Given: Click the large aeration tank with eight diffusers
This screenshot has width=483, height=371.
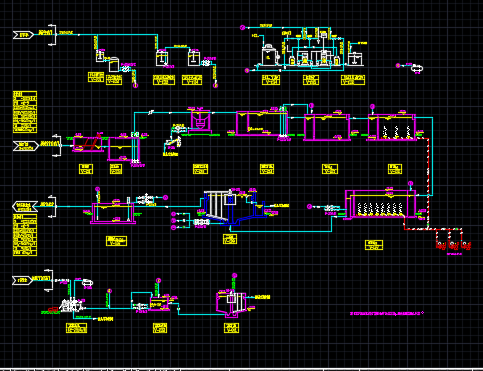Looking at the screenshot, I should tap(381, 204).
